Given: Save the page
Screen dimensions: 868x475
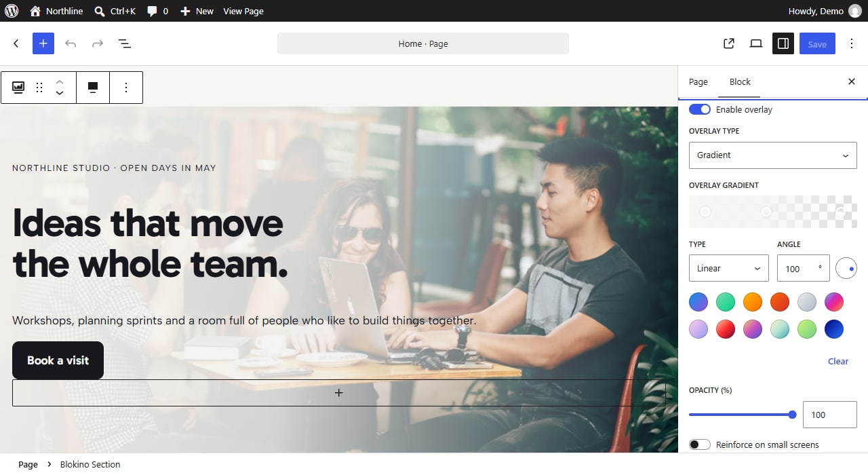Looking at the screenshot, I should click(817, 43).
